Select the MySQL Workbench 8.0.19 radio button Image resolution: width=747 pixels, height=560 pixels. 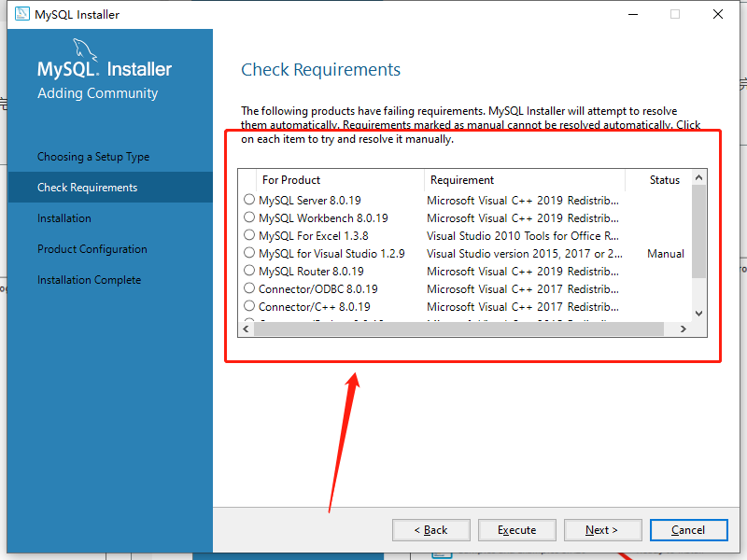[x=249, y=217]
